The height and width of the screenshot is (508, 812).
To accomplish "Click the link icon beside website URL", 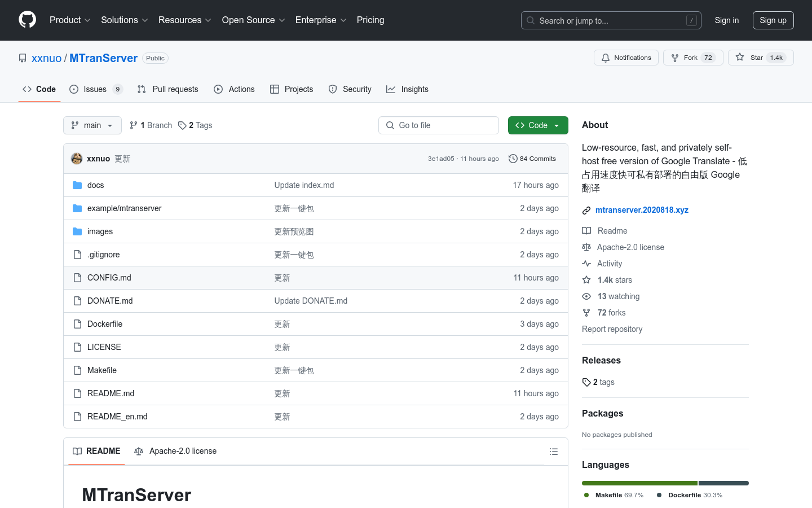I will (586, 211).
